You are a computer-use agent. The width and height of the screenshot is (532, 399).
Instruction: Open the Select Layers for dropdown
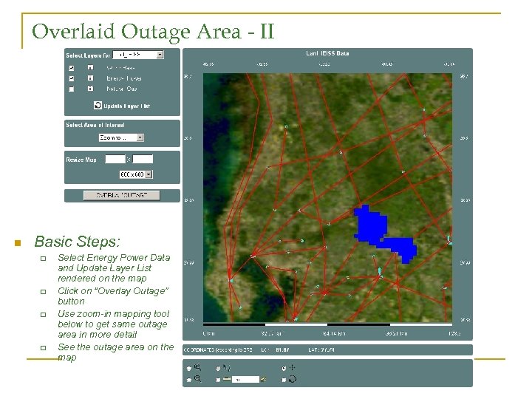coord(138,55)
